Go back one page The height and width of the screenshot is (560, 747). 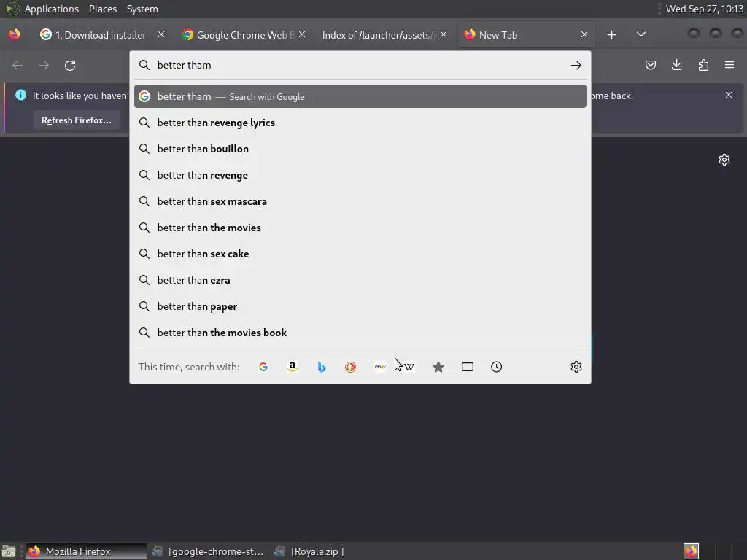point(18,65)
